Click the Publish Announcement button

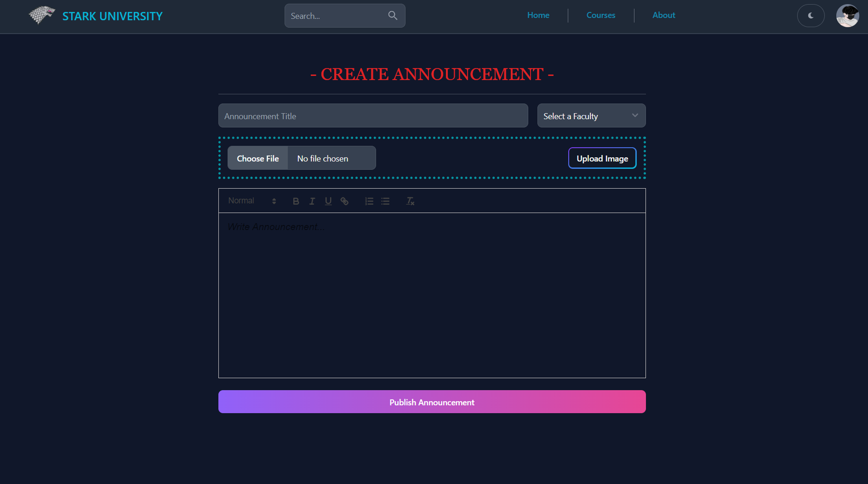(431, 402)
